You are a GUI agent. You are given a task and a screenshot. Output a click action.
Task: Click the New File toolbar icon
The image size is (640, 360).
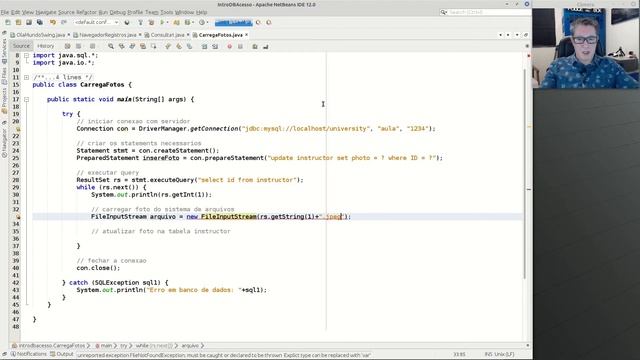[x=8, y=22]
